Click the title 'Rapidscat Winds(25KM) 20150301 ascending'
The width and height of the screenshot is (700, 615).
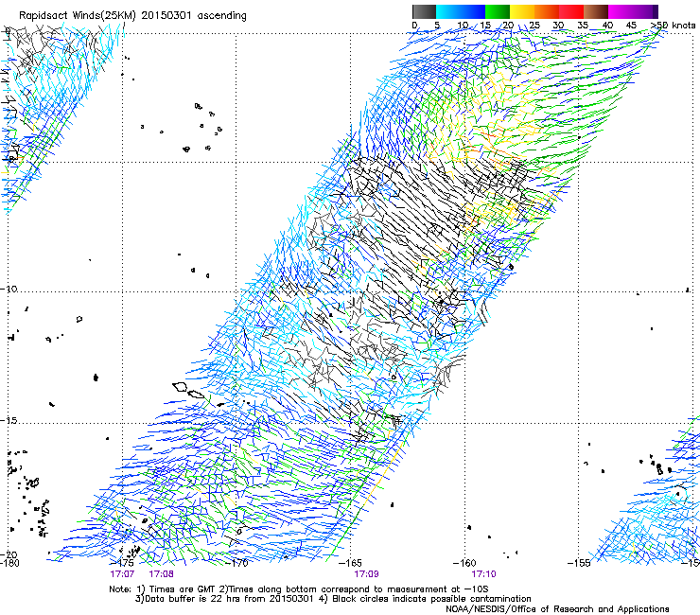[x=132, y=16]
